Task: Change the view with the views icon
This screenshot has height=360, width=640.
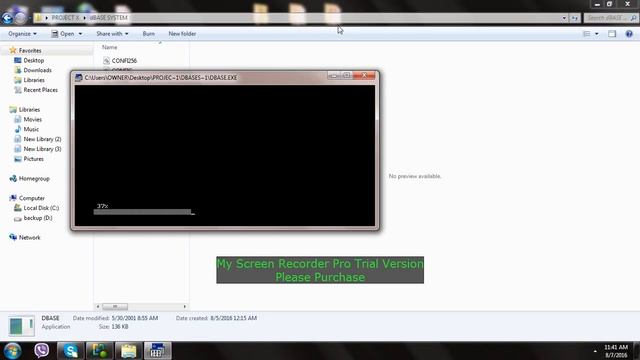Action: pyautogui.click(x=587, y=34)
